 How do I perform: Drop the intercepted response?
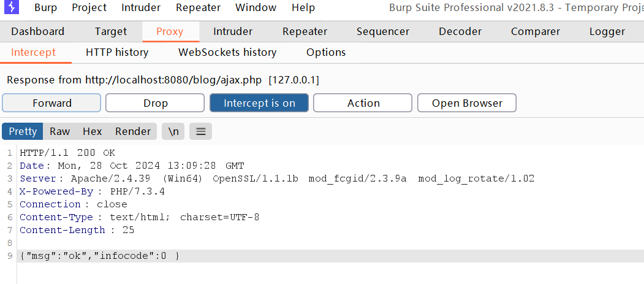point(155,103)
